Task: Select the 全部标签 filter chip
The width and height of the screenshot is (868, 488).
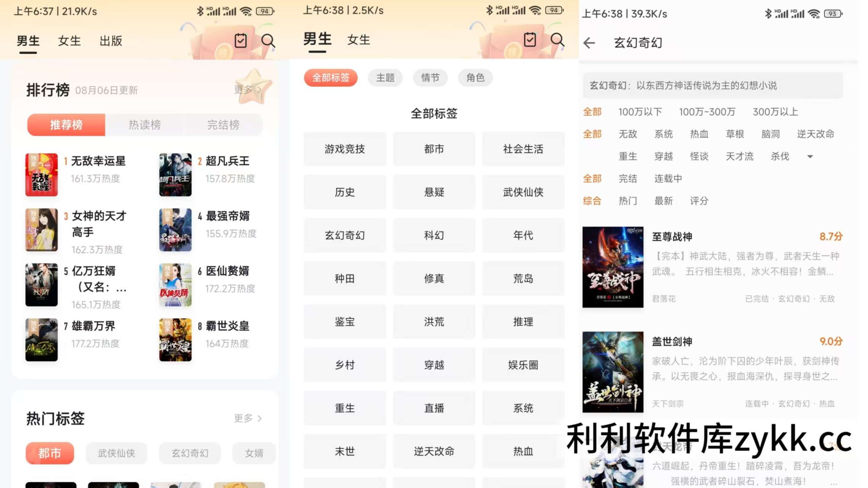Action: [331, 78]
